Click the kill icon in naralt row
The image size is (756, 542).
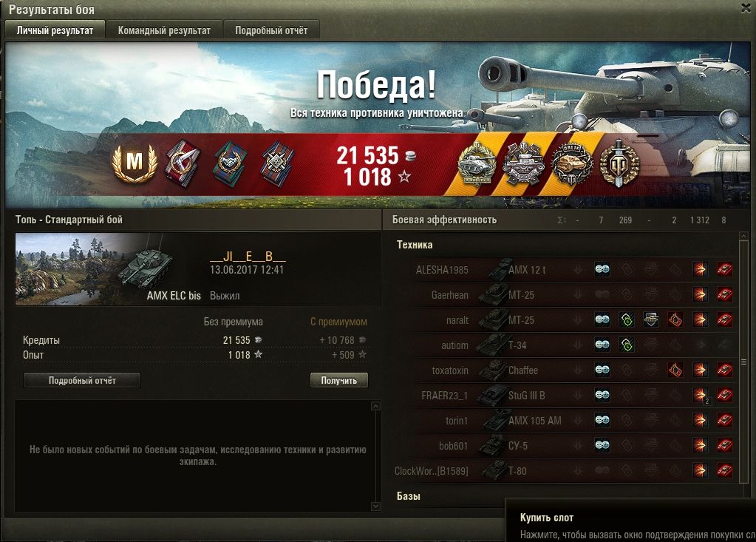point(725,319)
